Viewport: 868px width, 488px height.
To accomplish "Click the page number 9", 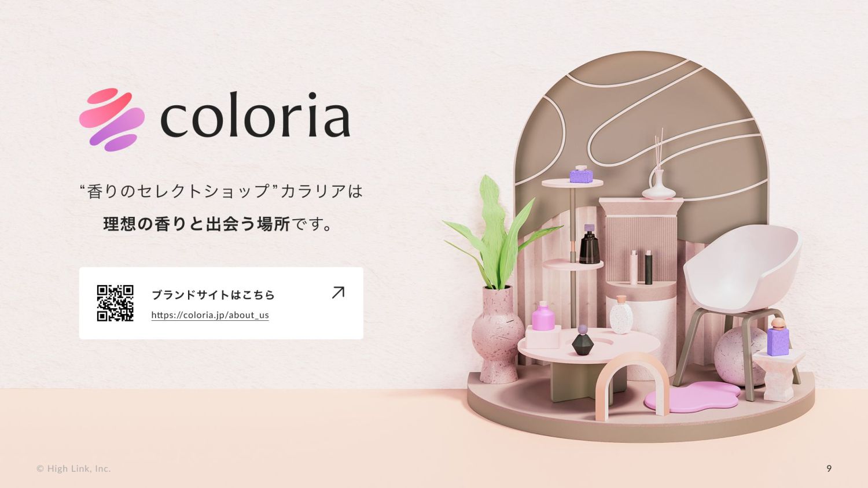I will point(829,468).
